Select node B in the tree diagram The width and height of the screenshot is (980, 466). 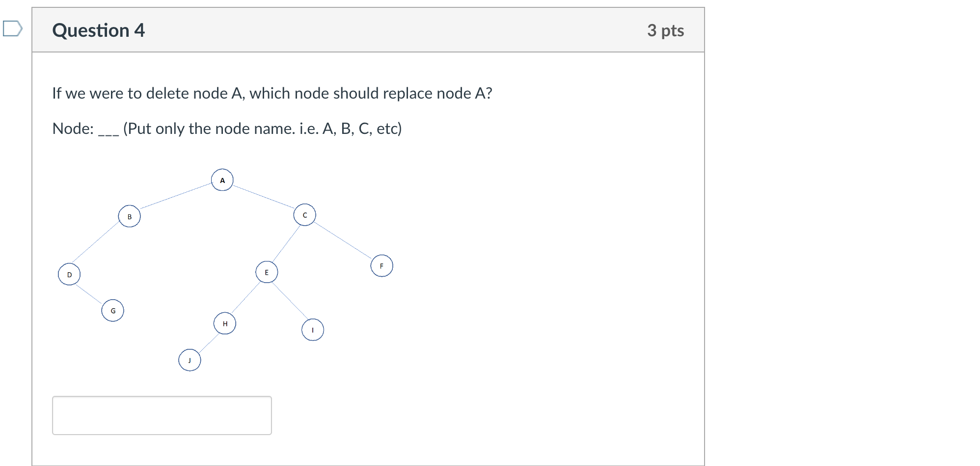[x=130, y=216]
